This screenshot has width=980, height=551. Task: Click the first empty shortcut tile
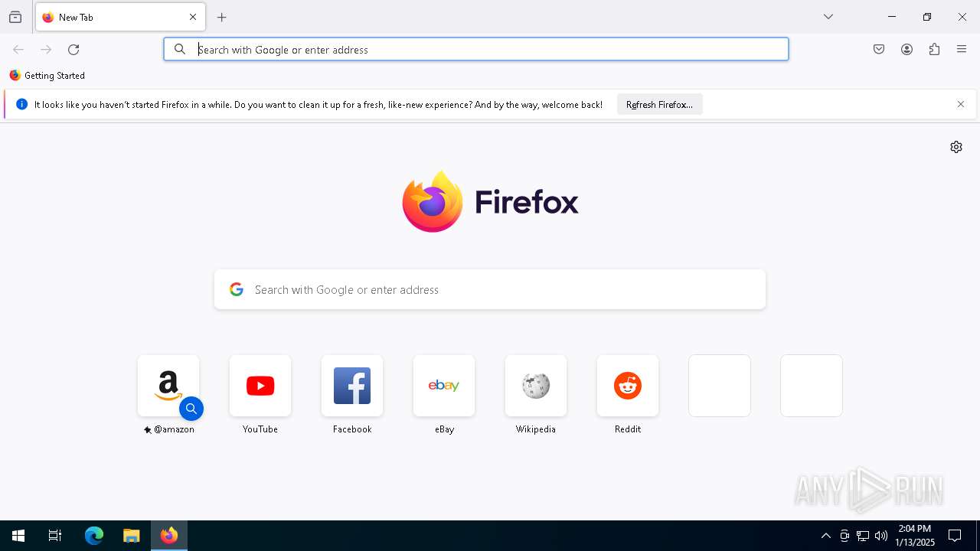pyautogui.click(x=720, y=386)
